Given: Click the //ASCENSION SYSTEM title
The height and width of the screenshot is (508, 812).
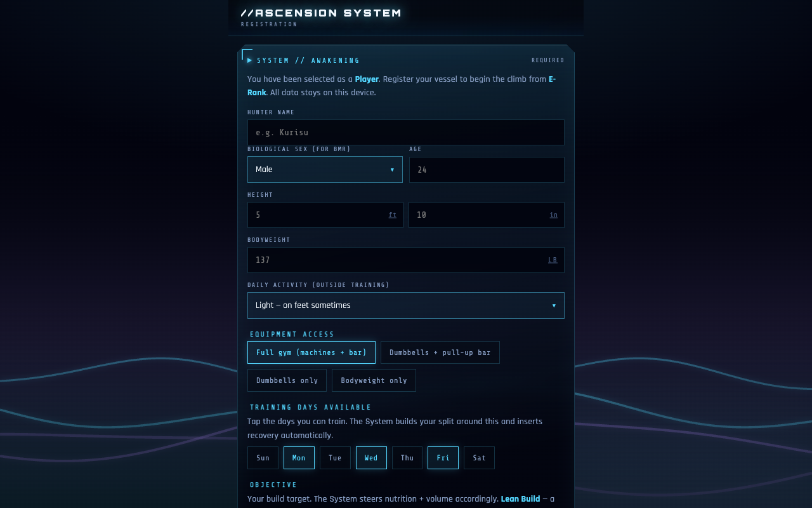Looking at the screenshot, I should pyautogui.click(x=321, y=13).
